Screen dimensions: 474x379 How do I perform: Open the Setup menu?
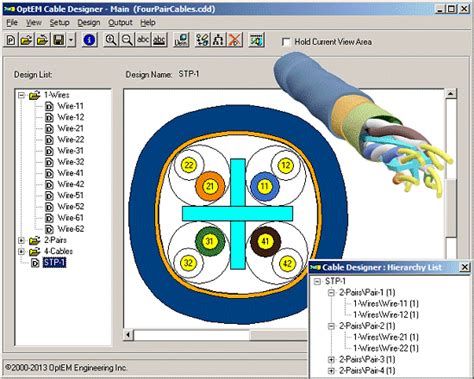[x=59, y=23]
